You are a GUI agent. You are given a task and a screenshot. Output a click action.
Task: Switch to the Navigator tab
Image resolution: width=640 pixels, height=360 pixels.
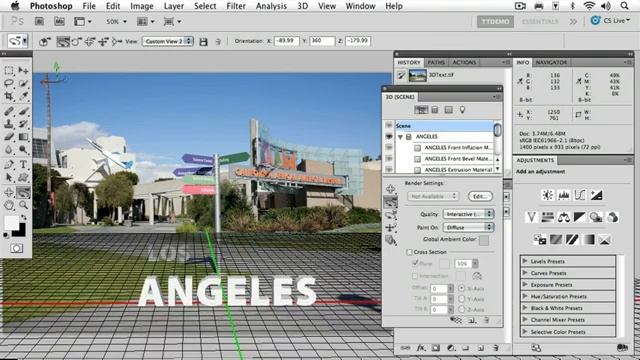pos(551,62)
